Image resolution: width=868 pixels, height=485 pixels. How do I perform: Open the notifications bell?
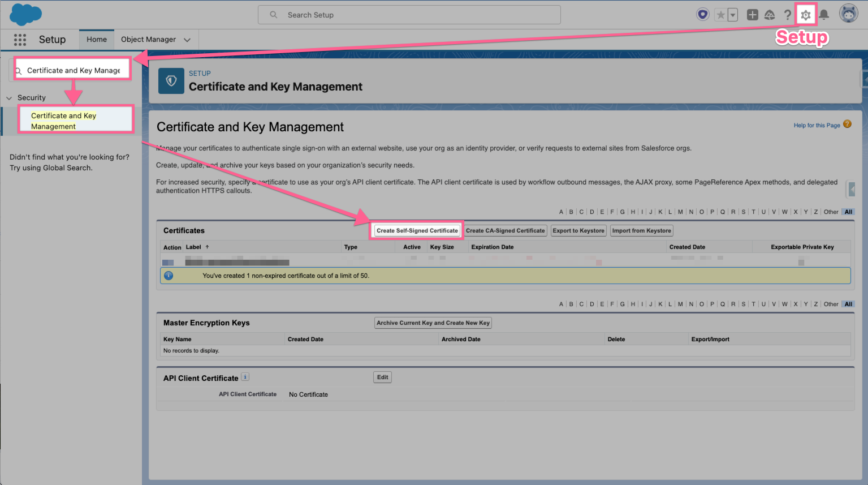(x=824, y=14)
